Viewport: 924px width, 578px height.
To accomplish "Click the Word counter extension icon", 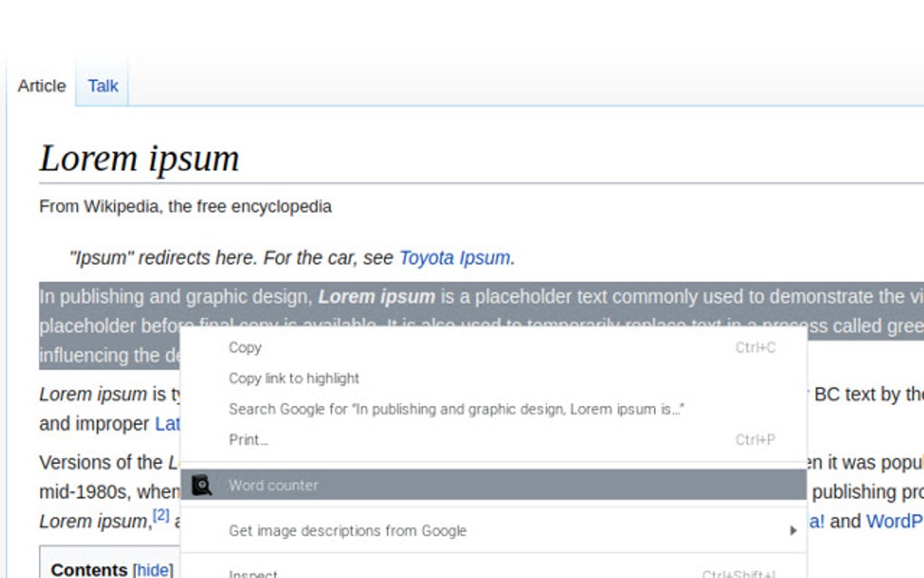I will coord(203,485).
